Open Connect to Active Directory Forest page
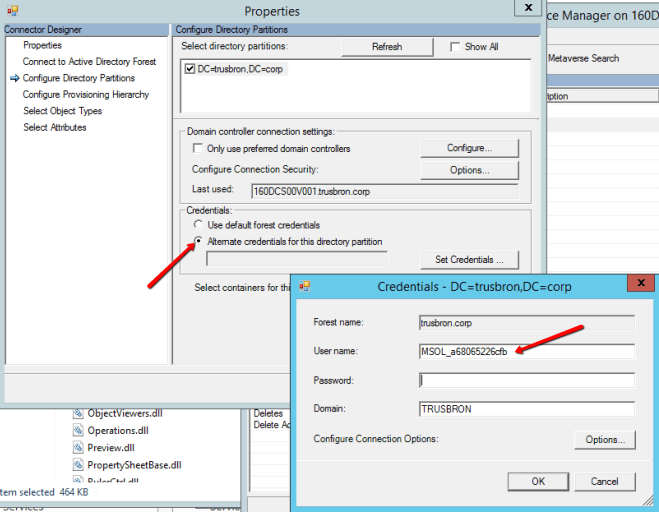 tap(89, 62)
